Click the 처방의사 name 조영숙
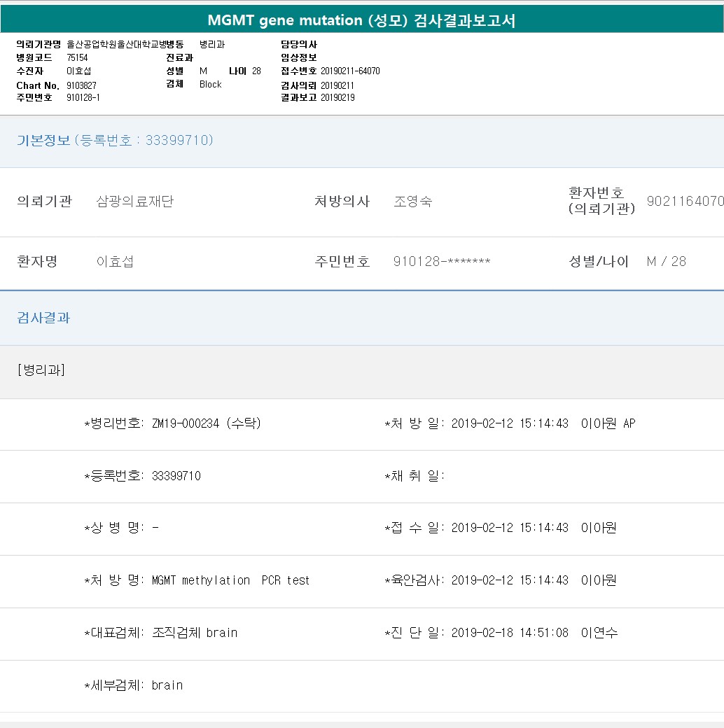 click(412, 202)
